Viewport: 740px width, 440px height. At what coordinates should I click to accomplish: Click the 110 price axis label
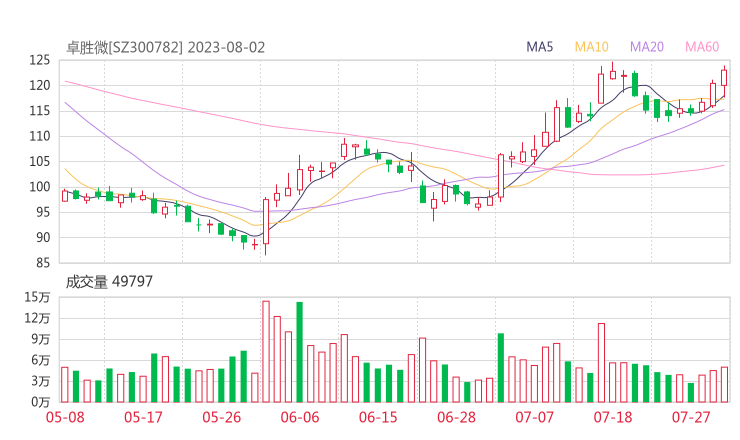[40, 136]
